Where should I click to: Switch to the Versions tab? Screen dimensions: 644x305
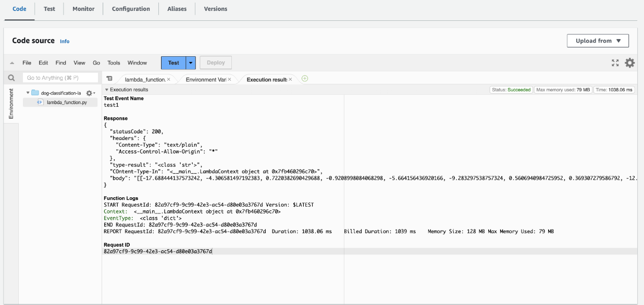(215, 9)
